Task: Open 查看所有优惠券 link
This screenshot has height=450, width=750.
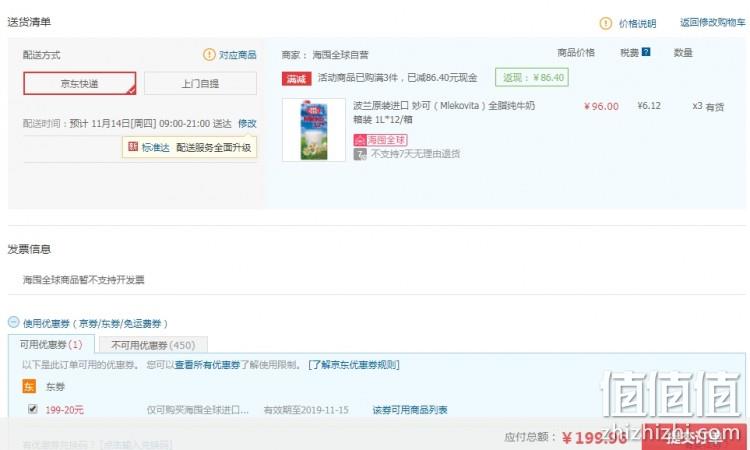Action: click(x=207, y=365)
